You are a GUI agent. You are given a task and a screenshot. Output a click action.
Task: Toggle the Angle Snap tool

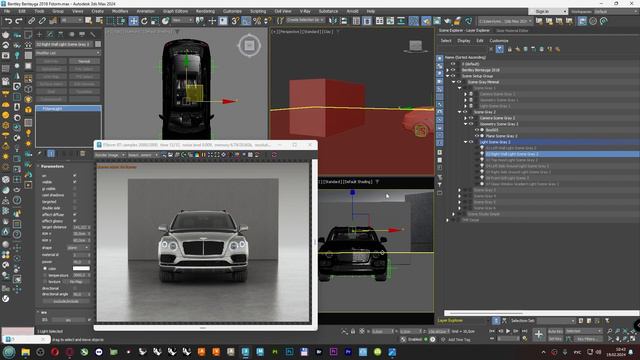click(x=246, y=20)
